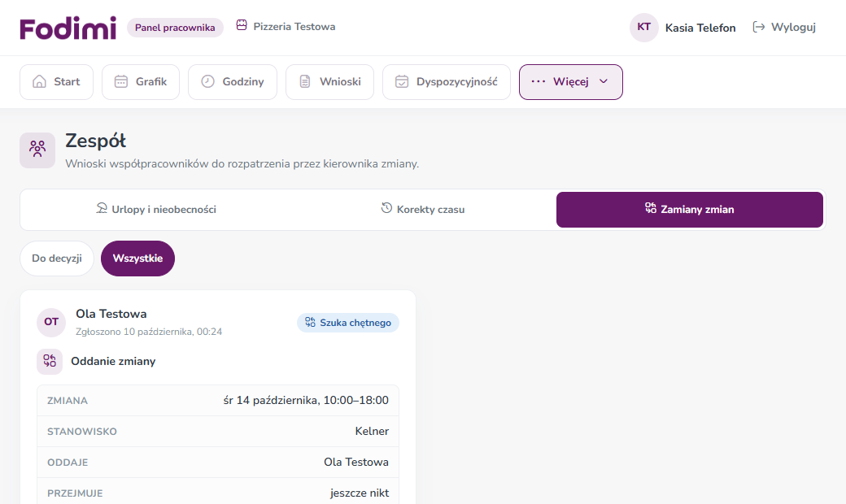
Task: Click the Ola Testowa value in Oddaje row
Action: pyautogui.click(x=356, y=462)
